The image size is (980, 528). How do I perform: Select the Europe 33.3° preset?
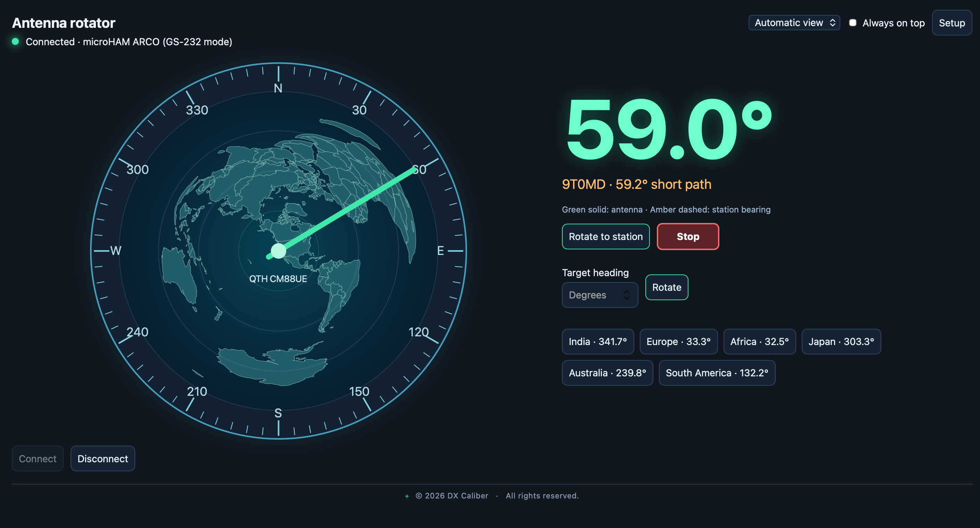coord(678,342)
